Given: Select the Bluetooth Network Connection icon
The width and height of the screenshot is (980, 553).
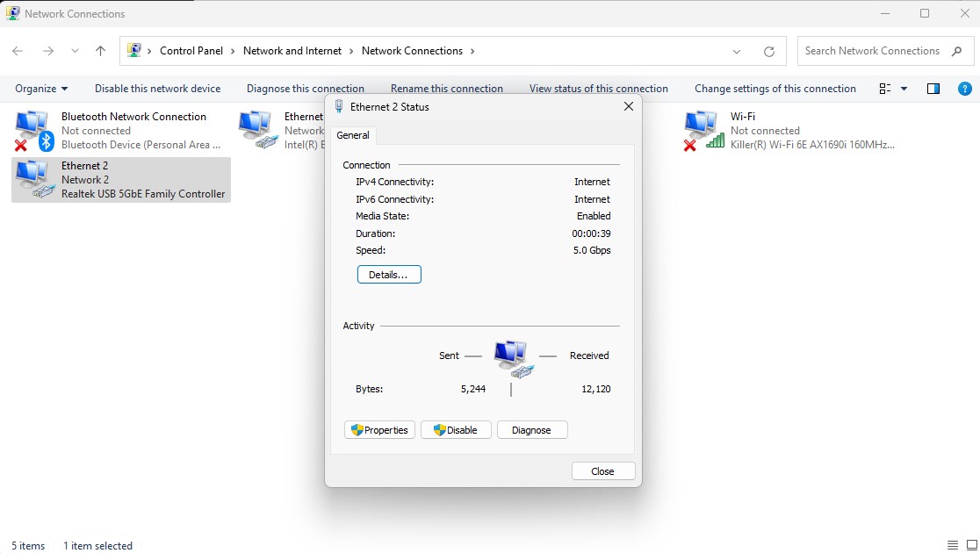Looking at the screenshot, I should 33,131.
